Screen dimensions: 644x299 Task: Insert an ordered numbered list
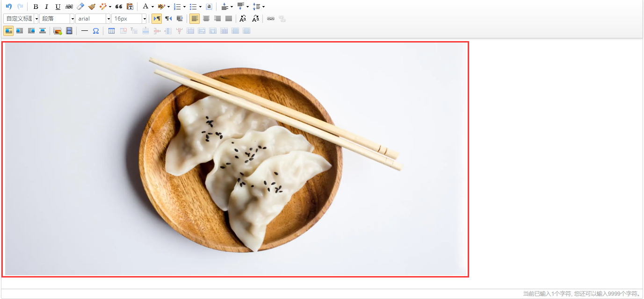click(x=177, y=7)
